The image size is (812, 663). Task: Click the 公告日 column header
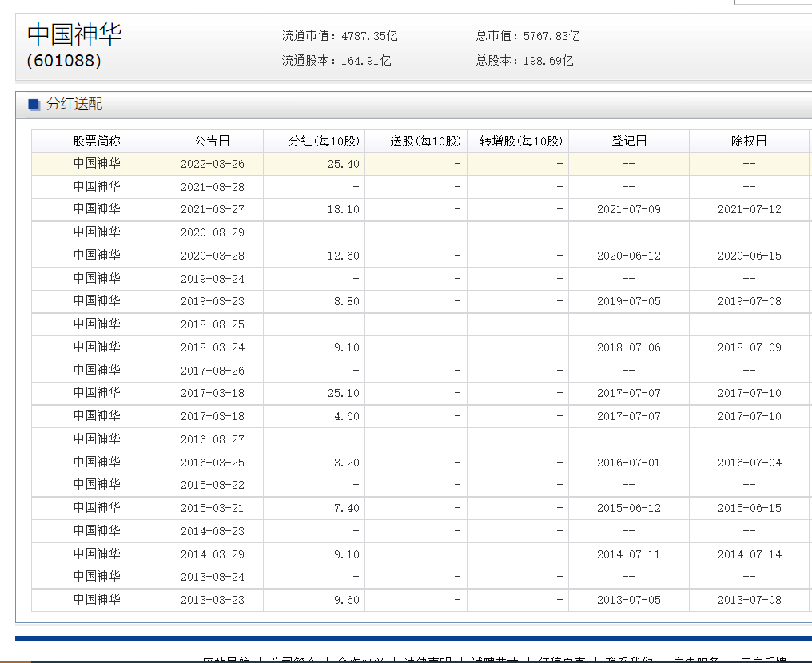213,141
